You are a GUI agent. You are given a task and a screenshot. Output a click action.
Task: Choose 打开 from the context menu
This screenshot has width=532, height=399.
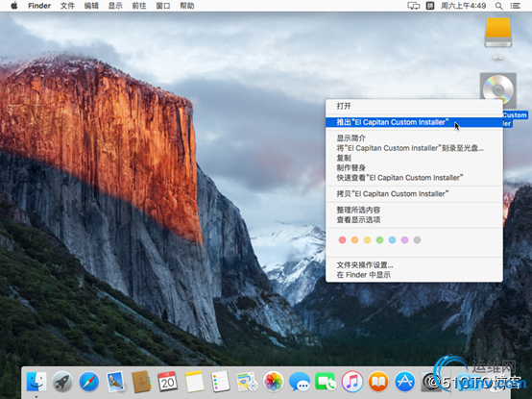[414, 106]
